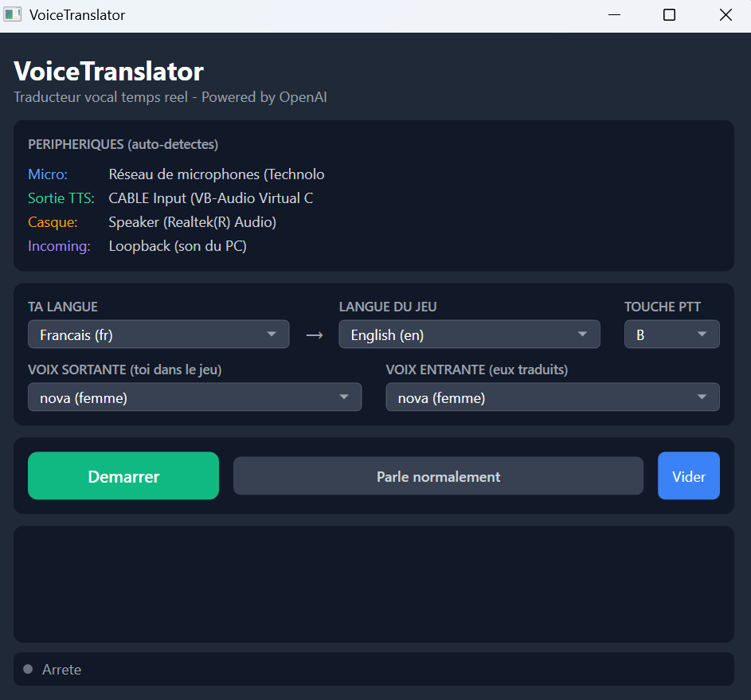Click the language direction arrow between dropdowns
This screenshot has width=751, height=700.
[314, 334]
